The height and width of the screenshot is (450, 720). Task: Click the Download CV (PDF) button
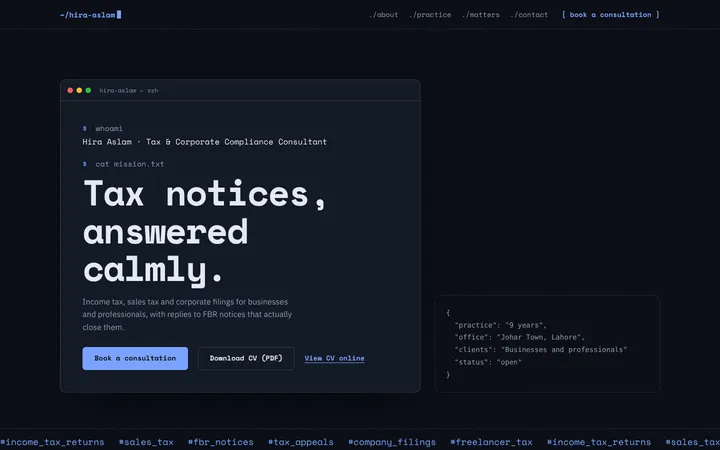tap(246, 358)
